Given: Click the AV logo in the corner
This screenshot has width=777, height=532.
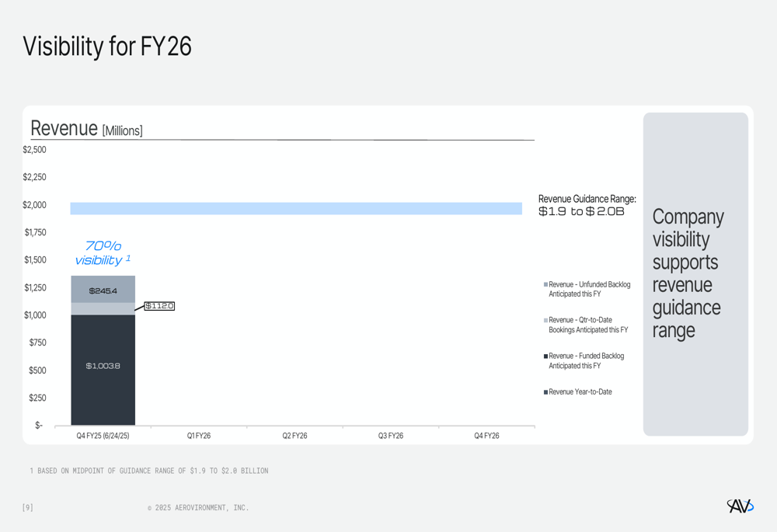Looking at the screenshot, I should 740,506.
